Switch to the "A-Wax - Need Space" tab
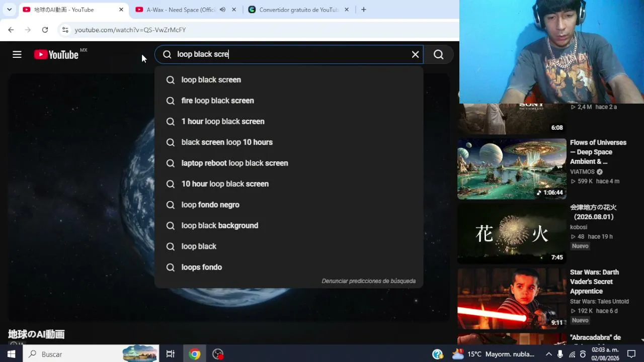This screenshot has width=644, height=362. pyautogui.click(x=186, y=10)
